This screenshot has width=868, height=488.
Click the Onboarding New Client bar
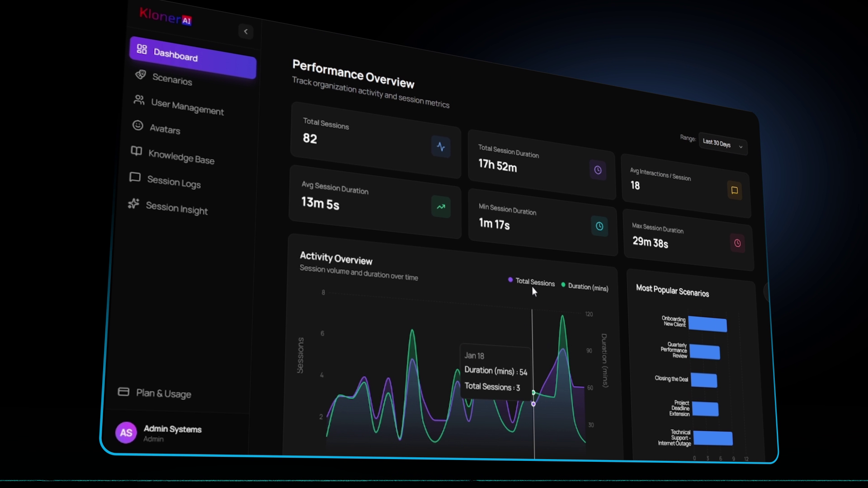pos(708,324)
